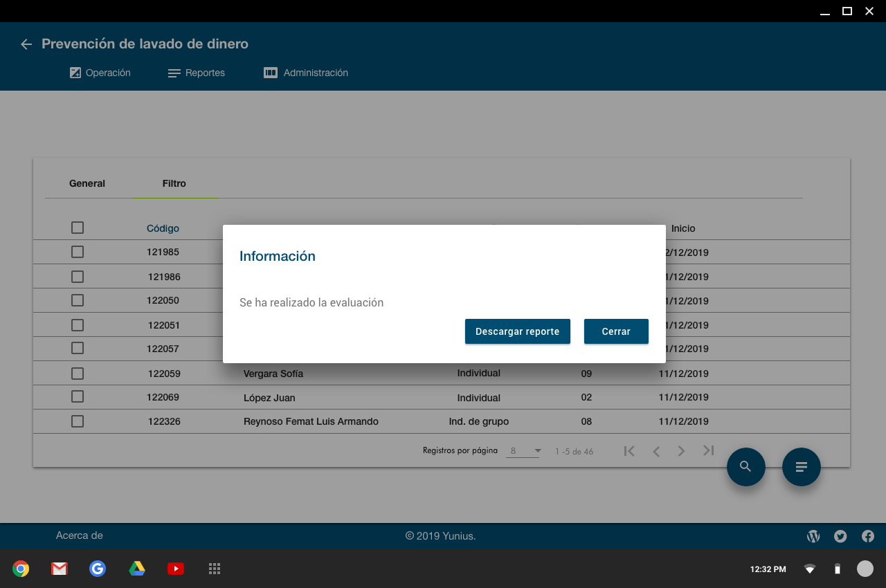Select the checkbox for row 122326

tap(78, 421)
